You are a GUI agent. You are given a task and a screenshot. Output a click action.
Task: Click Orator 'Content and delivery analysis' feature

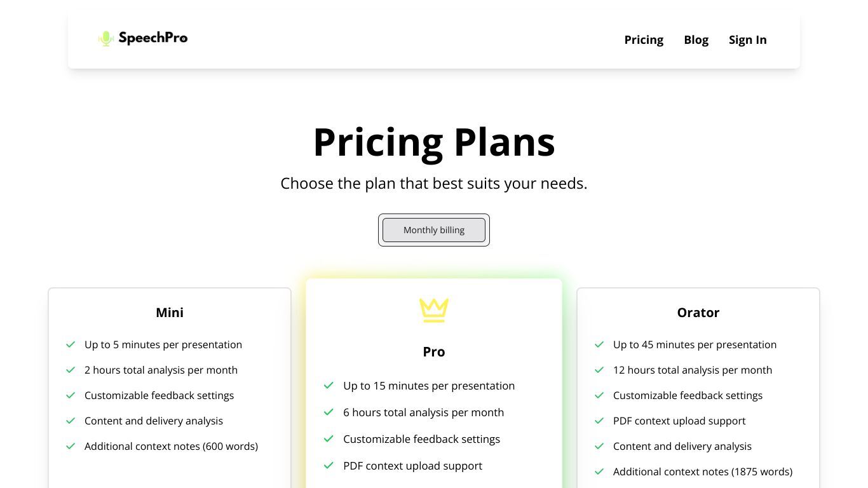pos(682,446)
